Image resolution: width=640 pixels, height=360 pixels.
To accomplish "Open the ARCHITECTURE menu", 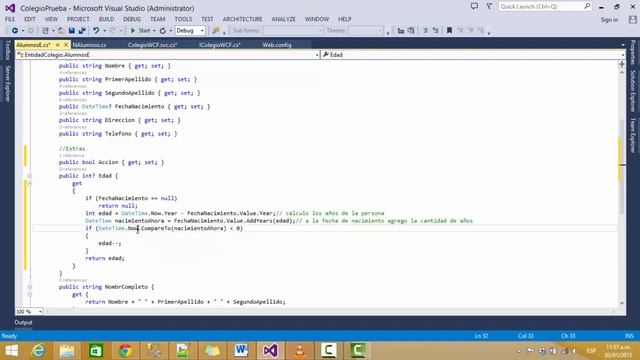I will coord(242,19).
